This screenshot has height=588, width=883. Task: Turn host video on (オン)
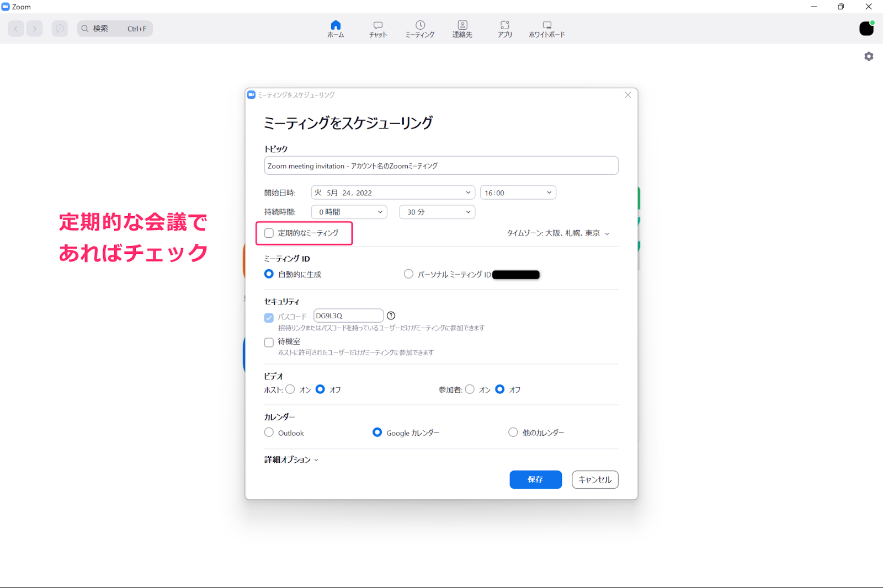(x=290, y=389)
